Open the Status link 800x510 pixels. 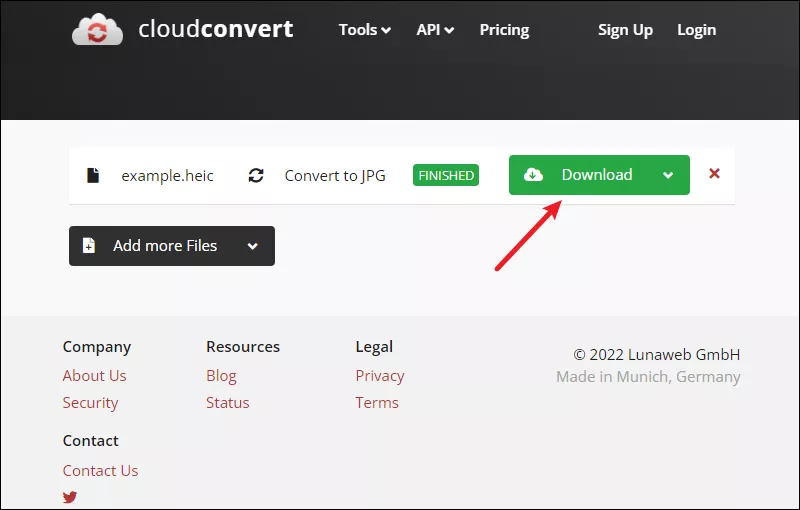(228, 403)
